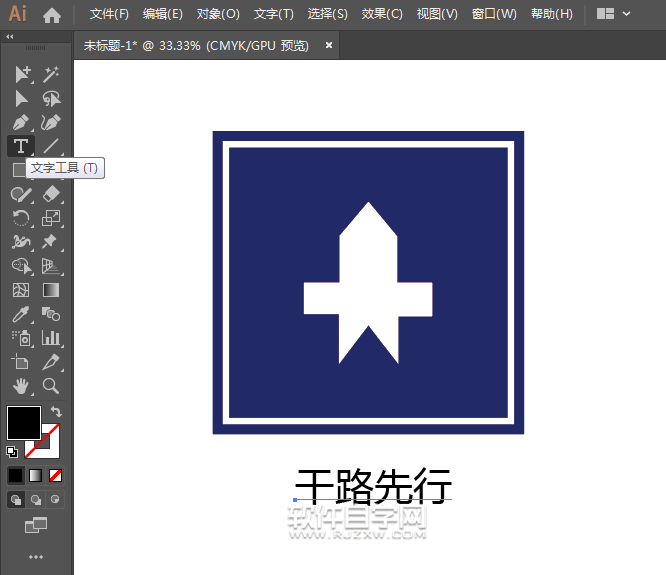The width and height of the screenshot is (666, 575).
Task: Swap fill and stroke colors arrow
Action: point(56,412)
